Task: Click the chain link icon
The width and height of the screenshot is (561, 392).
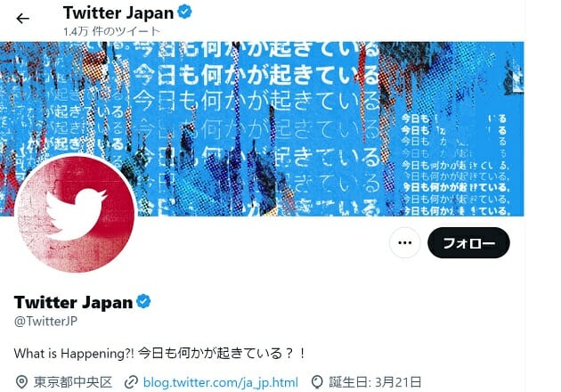Action: (131, 382)
